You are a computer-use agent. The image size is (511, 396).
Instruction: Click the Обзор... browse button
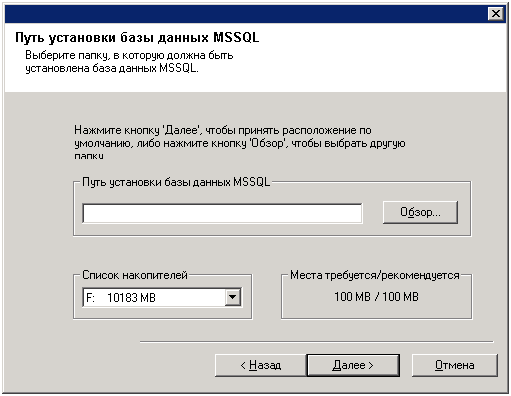tap(420, 212)
